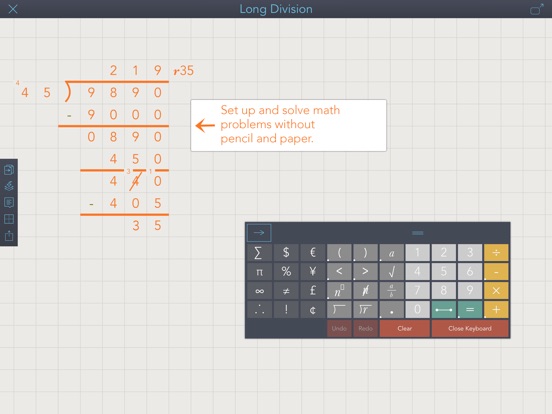Insert the square root symbol
The width and height of the screenshot is (552, 414).
[x=391, y=271]
